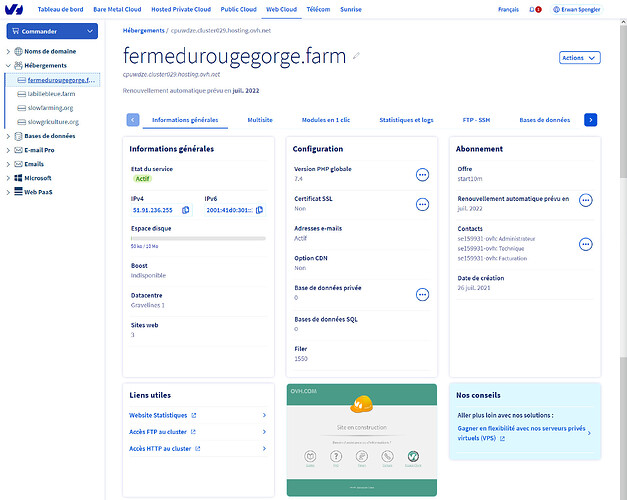Open Base de données privée options menu
Image resolution: width=627 pixels, height=500 pixels.
[x=422, y=295]
